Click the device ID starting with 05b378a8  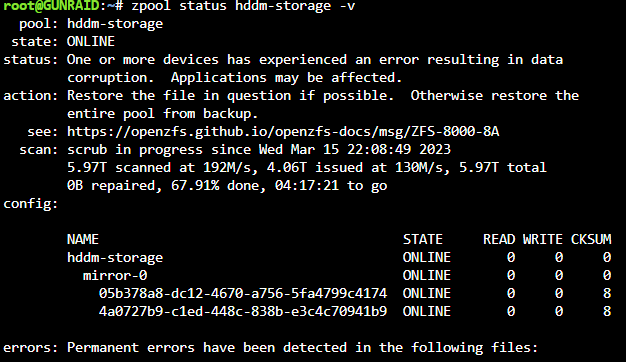[243, 293]
